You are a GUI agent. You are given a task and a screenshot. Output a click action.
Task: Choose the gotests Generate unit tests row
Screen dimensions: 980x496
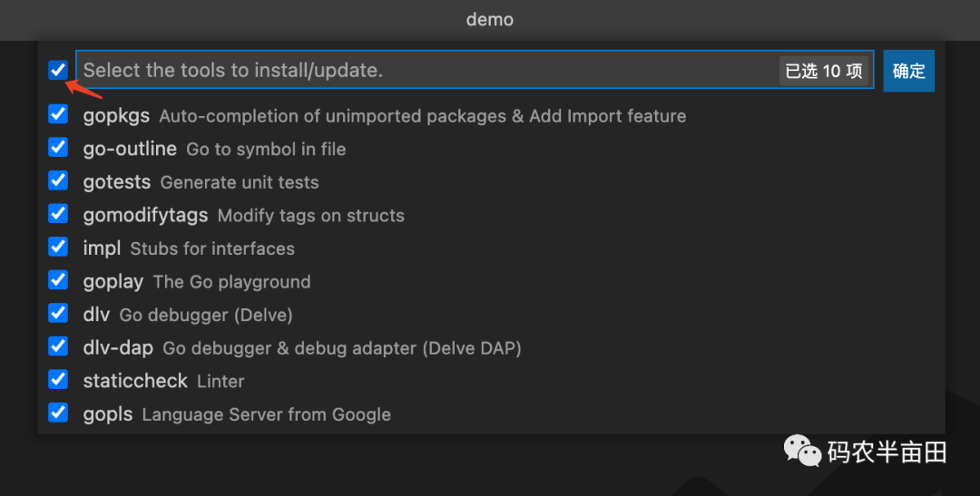(x=201, y=182)
